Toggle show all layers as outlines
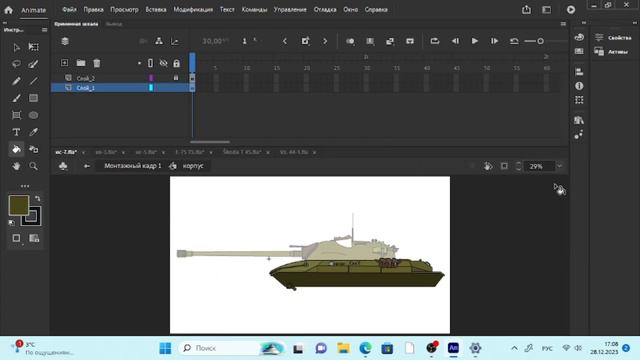 point(150,63)
